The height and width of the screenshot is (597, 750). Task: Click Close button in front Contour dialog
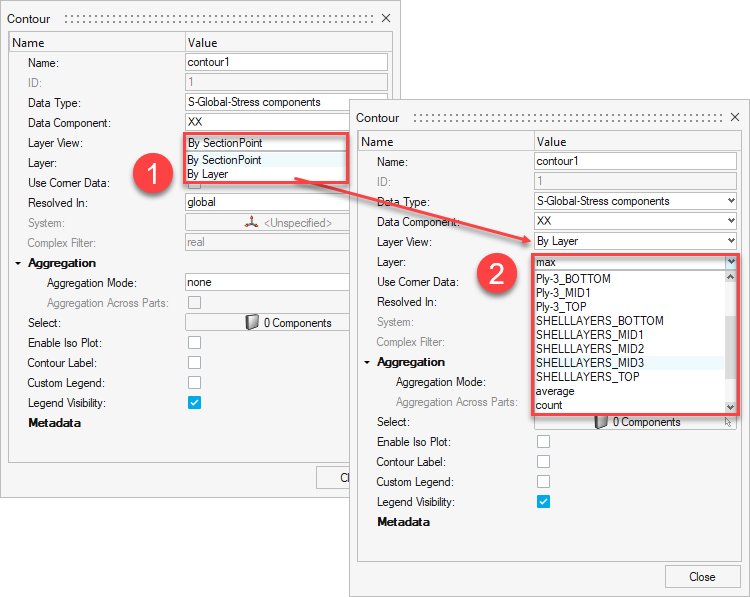702,576
